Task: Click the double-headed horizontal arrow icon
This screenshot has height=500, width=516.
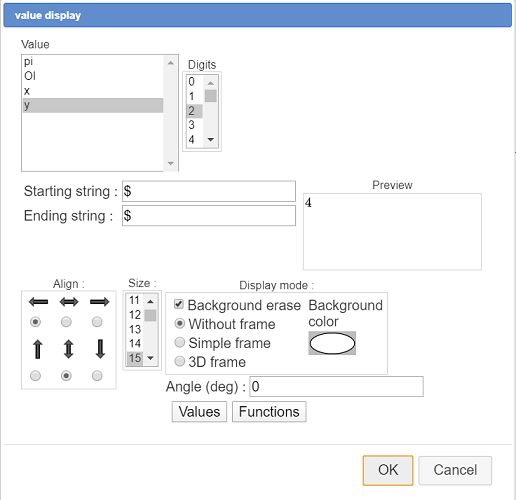Action: pyautogui.click(x=69, y=302)
